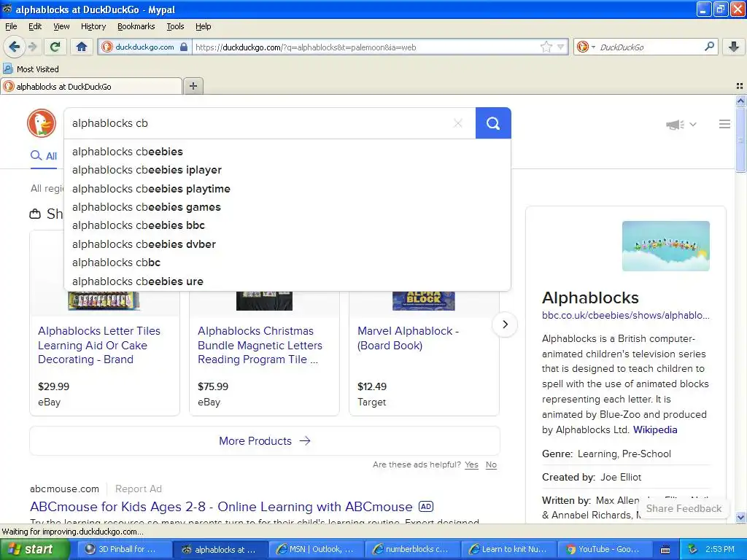Click the abcmouse.com ad domain text
The height and width of the screenshot is (560, 747).
(64, 489)
